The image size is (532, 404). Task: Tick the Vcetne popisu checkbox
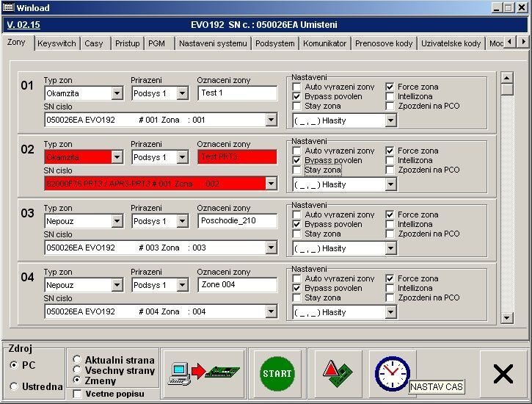coord(78,394)
